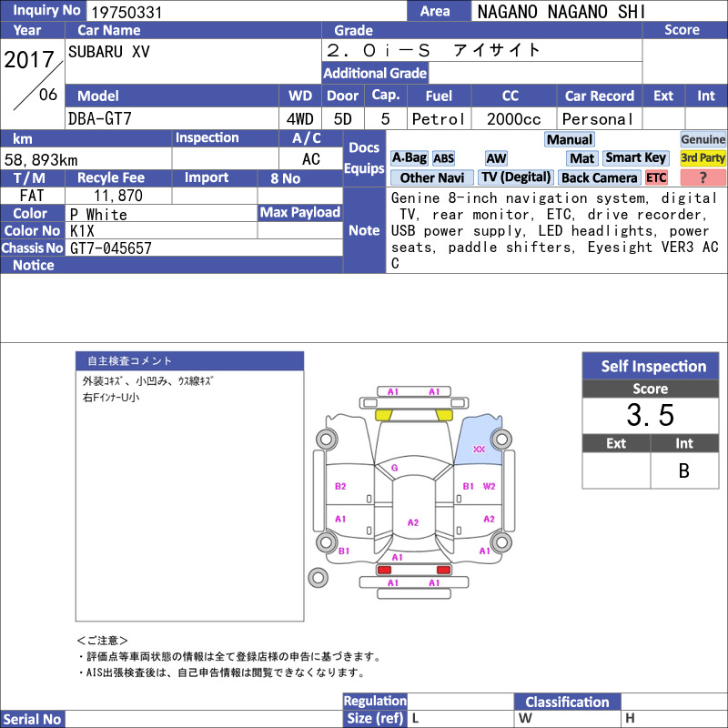728x728 pixels.
Task: Select the Other Navi badge
Action: tap(431, 177)
